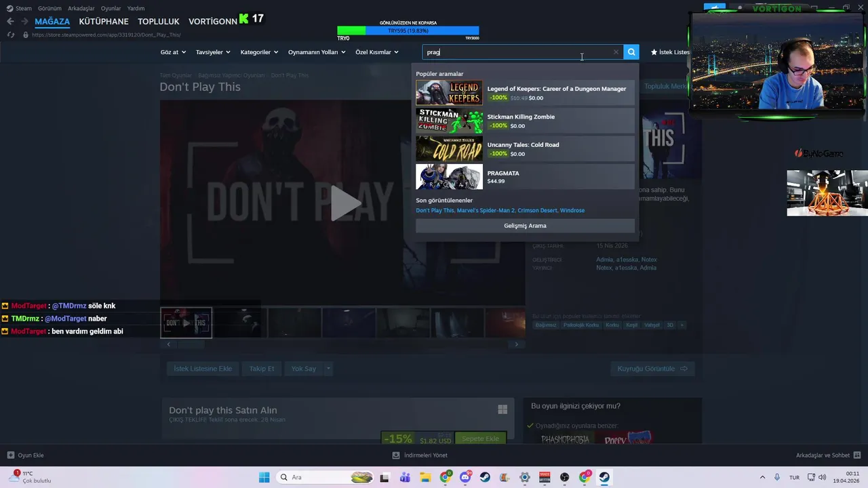This screenshot has width=868, height=488.
Task: Open Windrose recent link
Action: click(572, 211)
